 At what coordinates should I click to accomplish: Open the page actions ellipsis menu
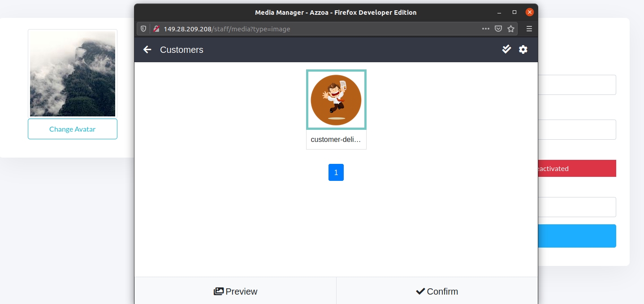pos(486,29)
